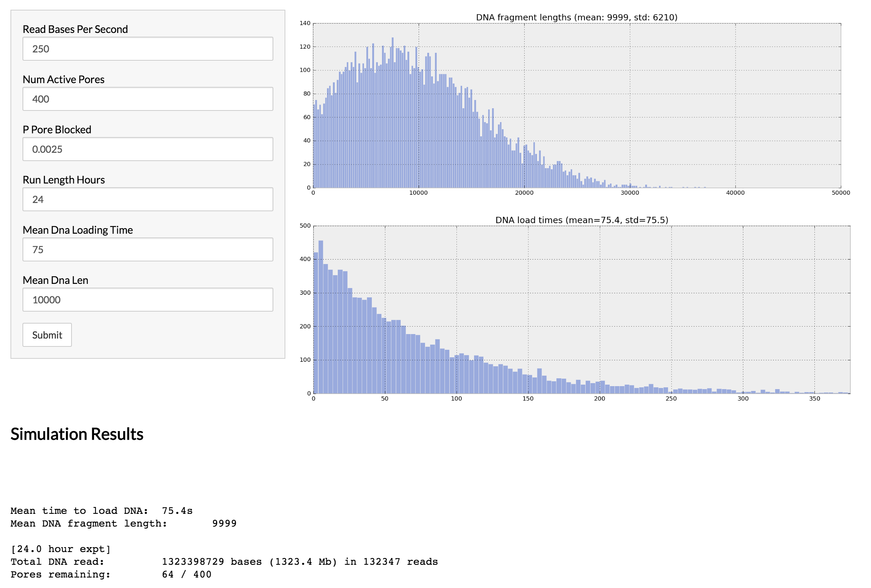Select the Num Active Pores field
Screen dimensions: 871x588
click(x=147, y=99)
